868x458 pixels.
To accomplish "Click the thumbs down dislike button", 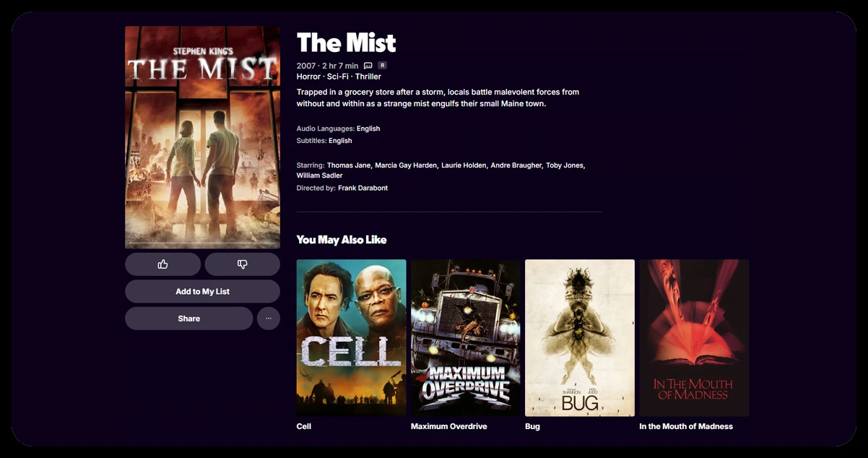I will pyautogui.click(x=242, y=264).
